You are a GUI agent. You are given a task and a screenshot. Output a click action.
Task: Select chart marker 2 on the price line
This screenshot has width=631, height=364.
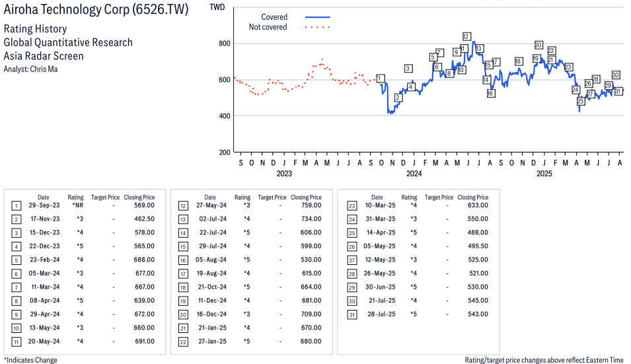click(398, 98)
